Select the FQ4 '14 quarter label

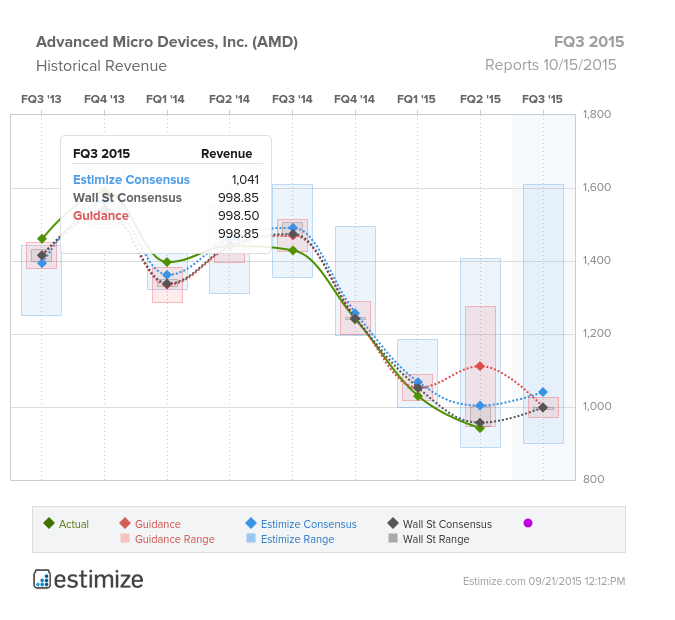[x=355, y=99]
